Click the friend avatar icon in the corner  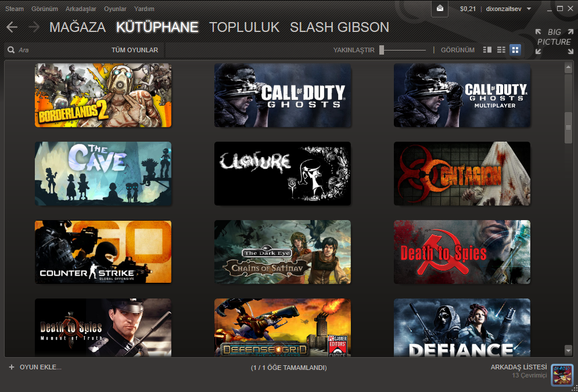click(562, 375)
